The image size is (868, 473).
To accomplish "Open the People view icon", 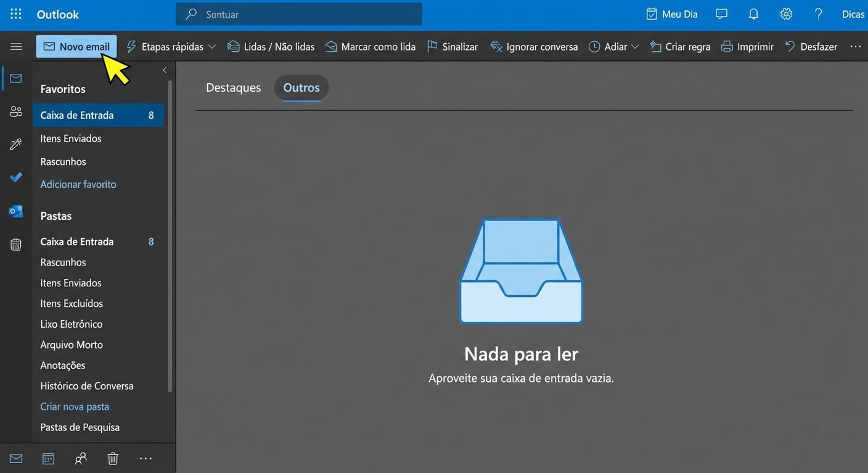I will (x=15, y=111).
